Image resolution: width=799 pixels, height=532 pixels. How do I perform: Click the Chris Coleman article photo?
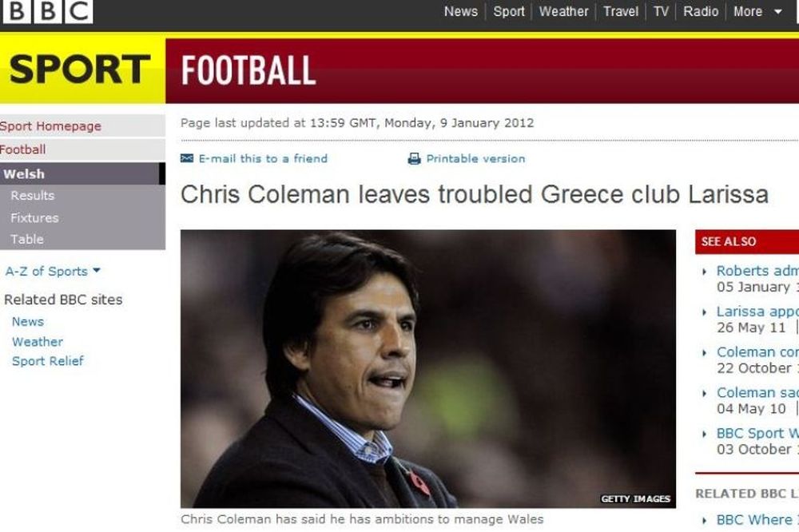(x=428, y=368)
